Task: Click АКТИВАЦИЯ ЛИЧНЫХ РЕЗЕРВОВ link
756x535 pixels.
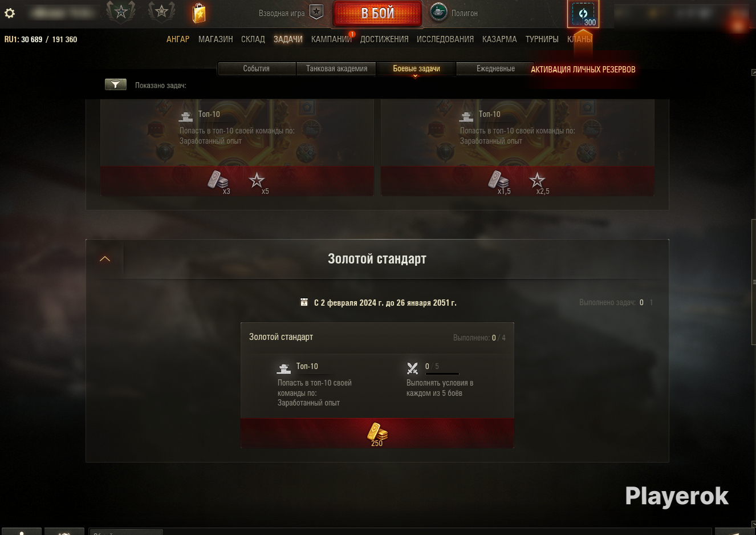Action: (x=583, y=70)
